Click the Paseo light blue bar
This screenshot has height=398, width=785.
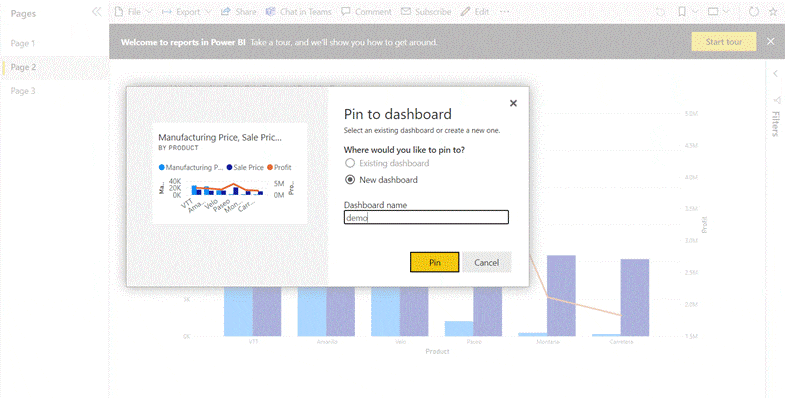pos(459,329)
